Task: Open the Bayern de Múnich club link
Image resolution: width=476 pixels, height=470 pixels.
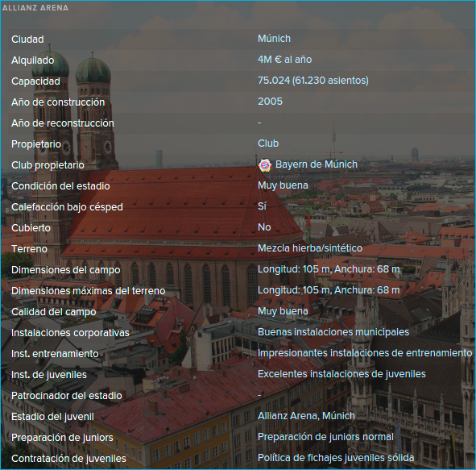Action: pos(317,164)
